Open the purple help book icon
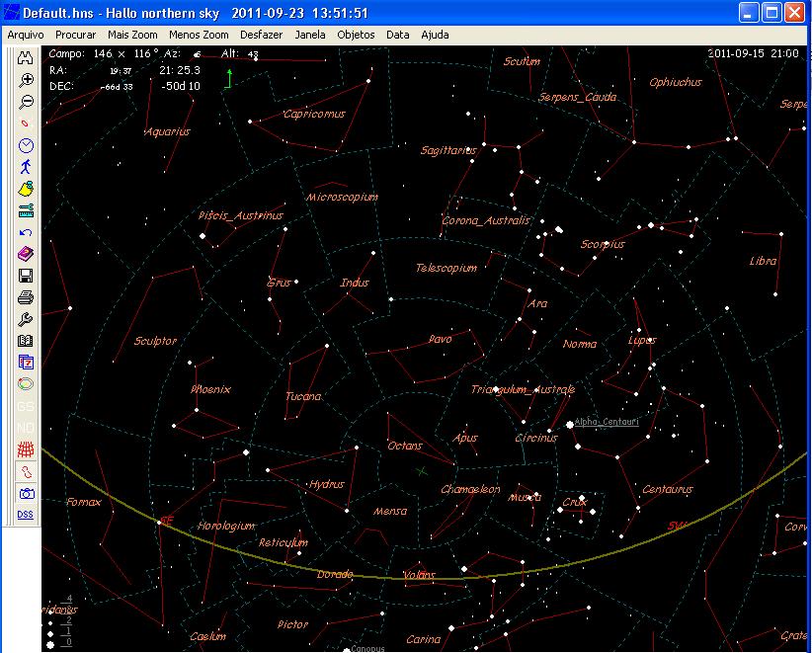 pos(26,254)
